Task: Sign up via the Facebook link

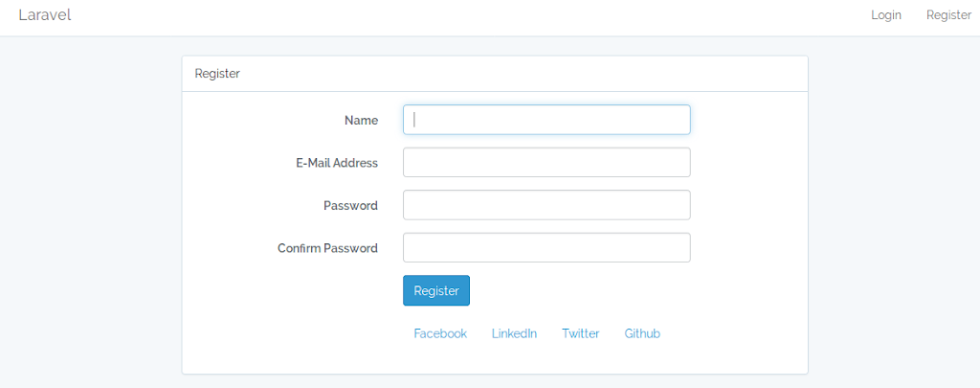Action: [x=440, y=333]
